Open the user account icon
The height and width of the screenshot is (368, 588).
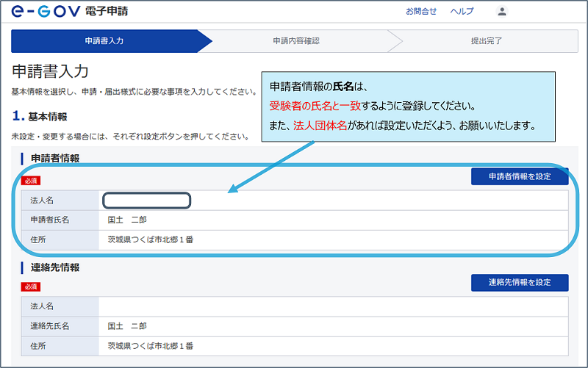tap(501, 11)
